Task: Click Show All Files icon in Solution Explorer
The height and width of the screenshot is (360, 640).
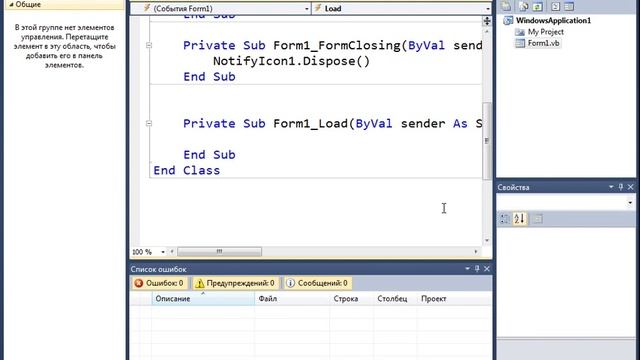Action: pyautogui.click(x=524, y=6)
